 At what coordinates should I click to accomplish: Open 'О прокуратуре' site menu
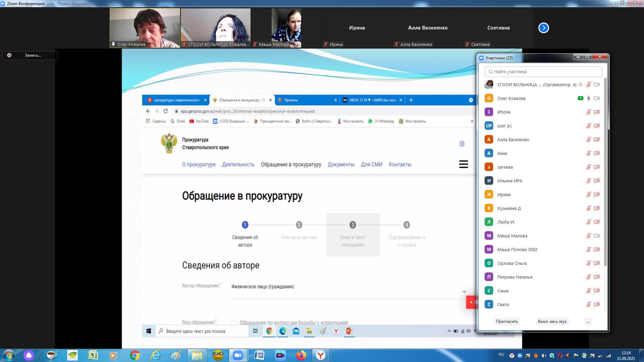click(x=199, y=165)
